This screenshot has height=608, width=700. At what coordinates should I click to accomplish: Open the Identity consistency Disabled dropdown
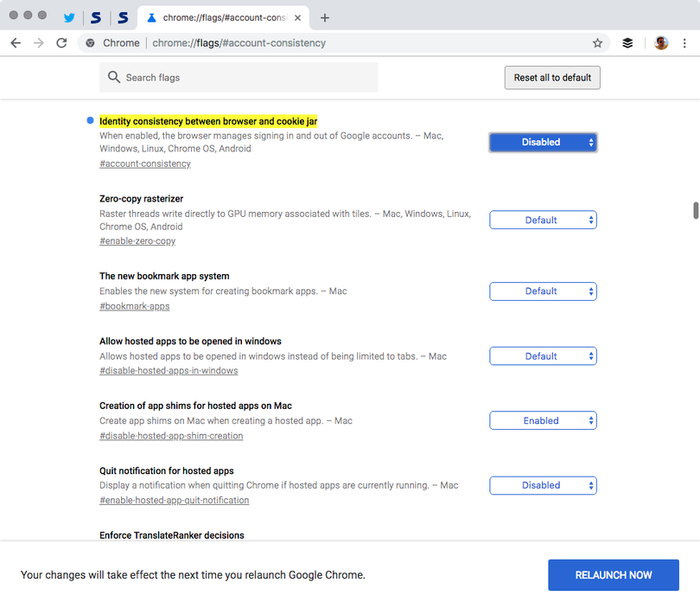point(542,142)
